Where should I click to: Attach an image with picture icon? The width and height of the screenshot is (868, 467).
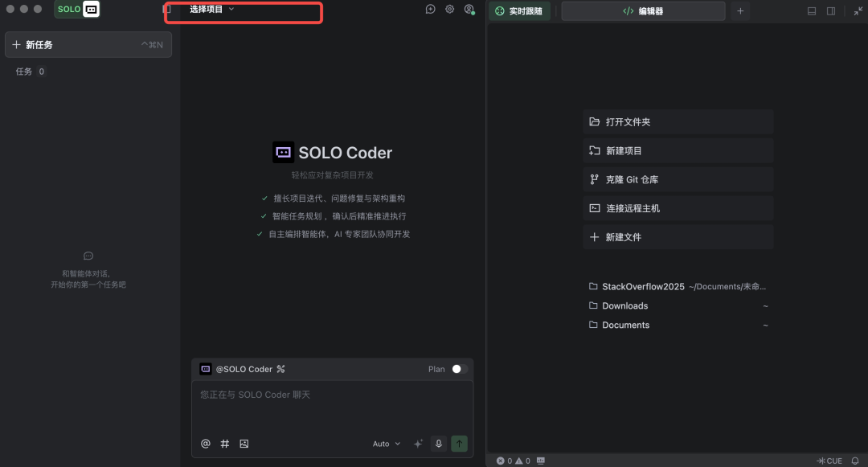click(x=244, y=444)
